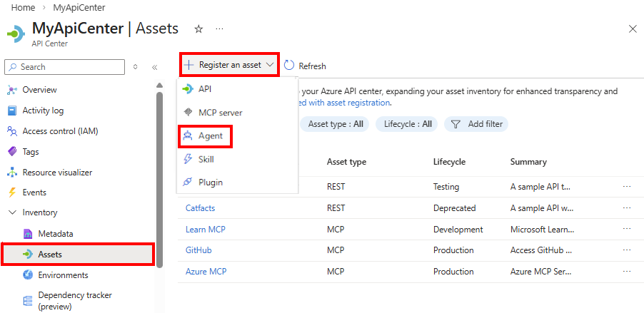Select Agent from the register menu
This screenshot has height=313, width=644.
[x=237, y=135]
